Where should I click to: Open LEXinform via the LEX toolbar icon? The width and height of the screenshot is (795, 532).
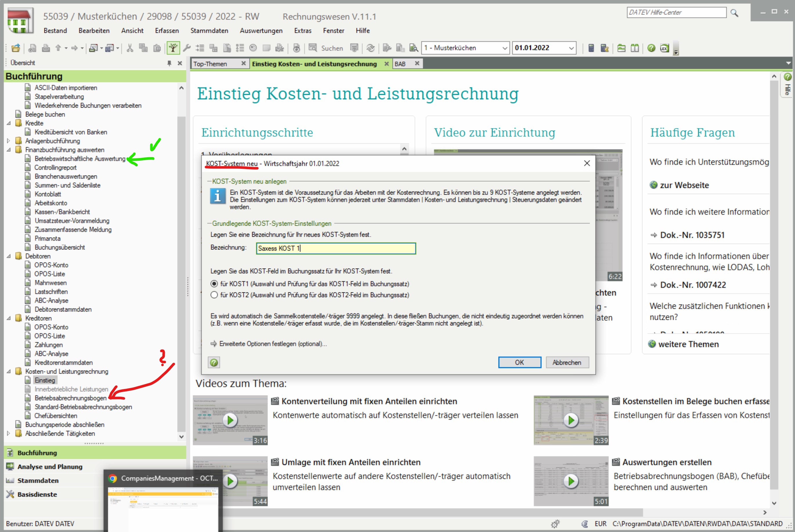[664, 48]
